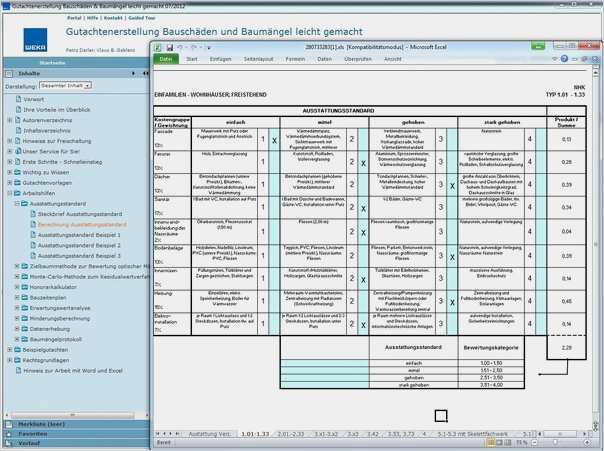604x451 pixels.
Task: Click the undo arrow in Excel toolbar
Action: 179,46
